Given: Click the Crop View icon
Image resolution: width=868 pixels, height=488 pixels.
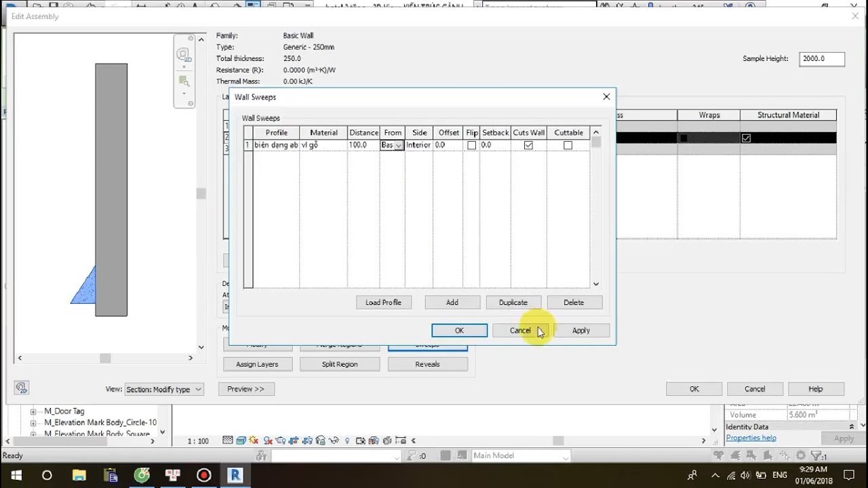Looking at the screenshot, I should [294, 441].
